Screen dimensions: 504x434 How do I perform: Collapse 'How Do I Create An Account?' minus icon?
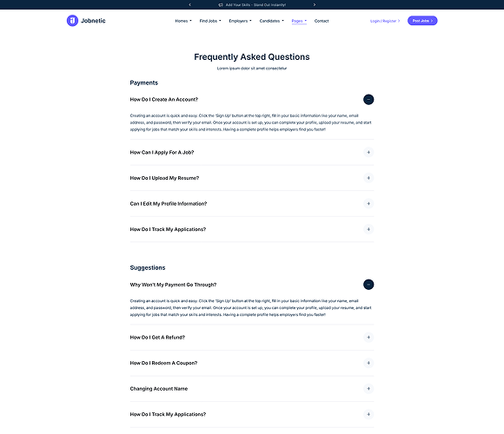368,100
